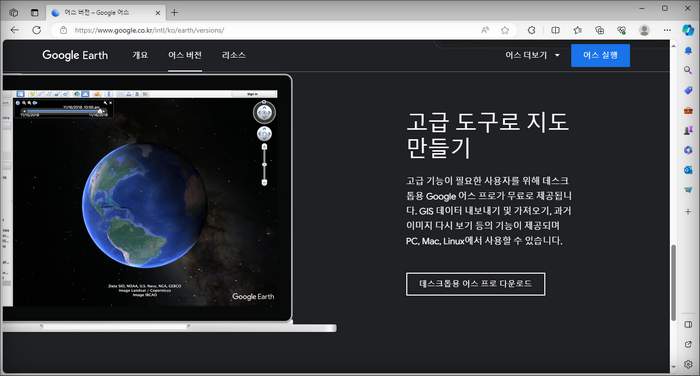Select the 어스 버전 navigation tab
The width and height of the screenshot is (700, 376).
185,55
